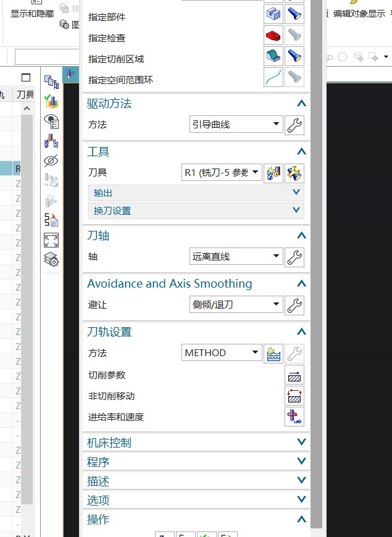Open the eye-with-checklist sidebar icon
Screen dimensions: 392x537
51,121
